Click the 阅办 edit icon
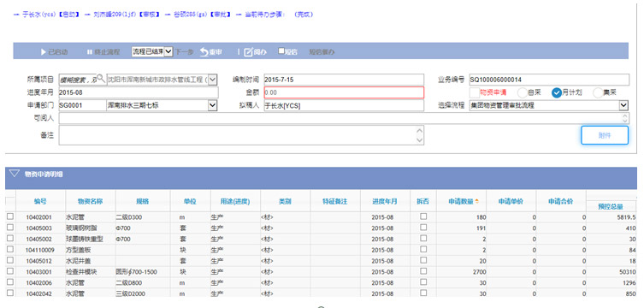The height and width of the screenshot is (308, 644). tap(249, 52)
